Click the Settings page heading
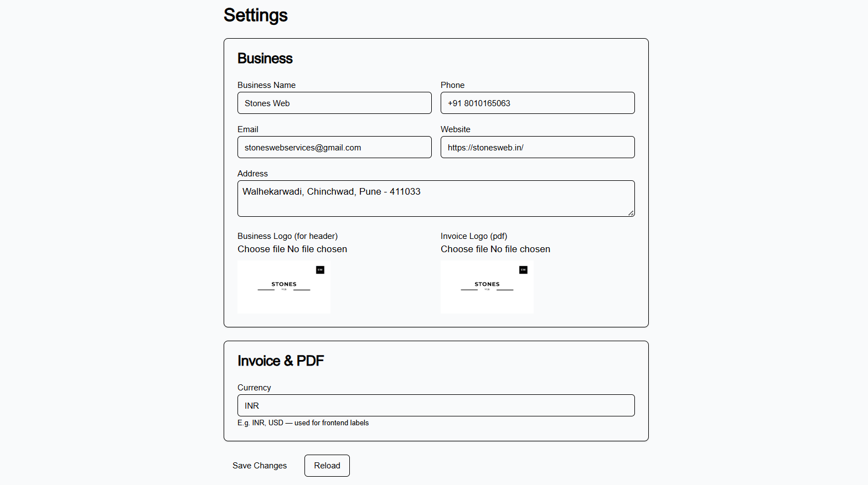Viewport: 868px width, 485px height. coord(255,15)
